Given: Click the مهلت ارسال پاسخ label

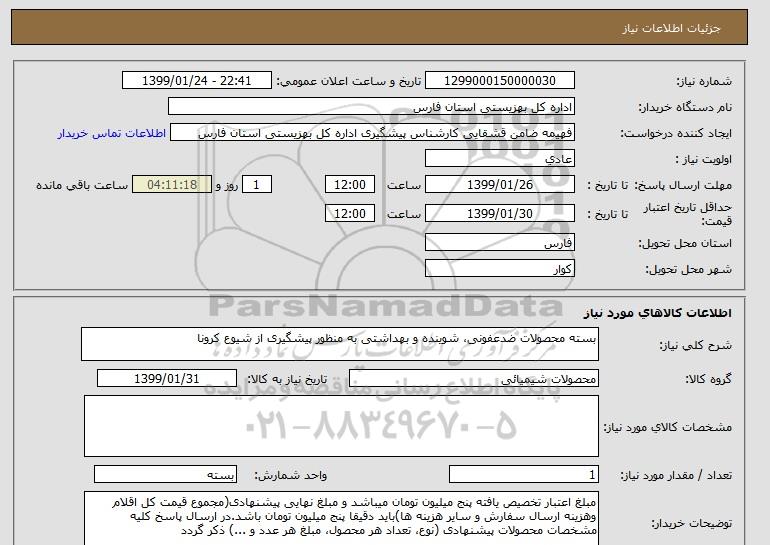Looking at the screenshot, I should [683, 185].
